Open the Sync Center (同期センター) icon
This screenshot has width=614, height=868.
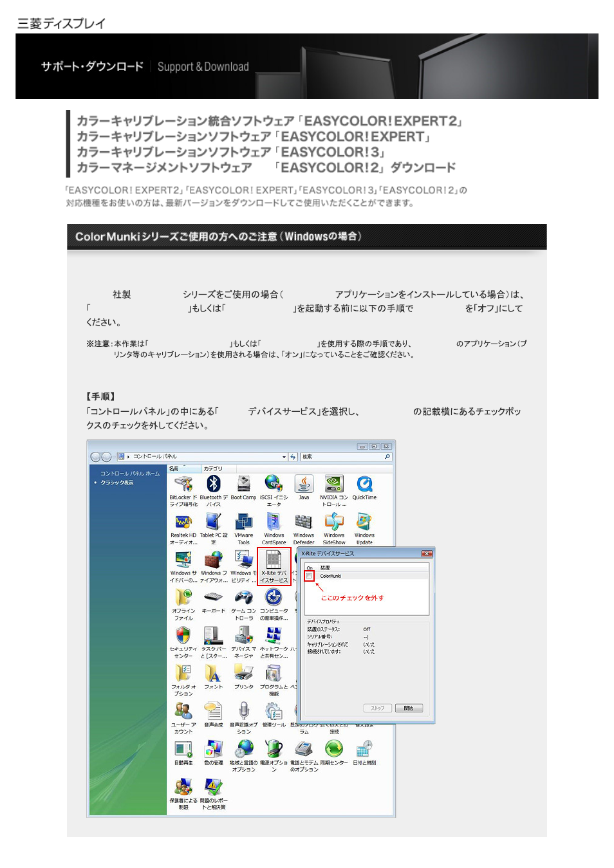(x=334, y=753)
